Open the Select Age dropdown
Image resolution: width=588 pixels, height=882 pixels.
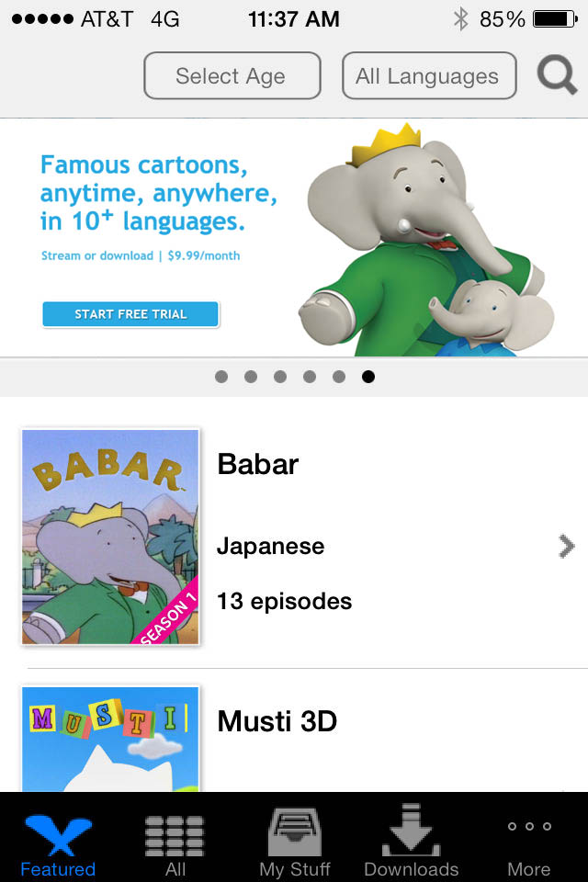coord(232,75)
